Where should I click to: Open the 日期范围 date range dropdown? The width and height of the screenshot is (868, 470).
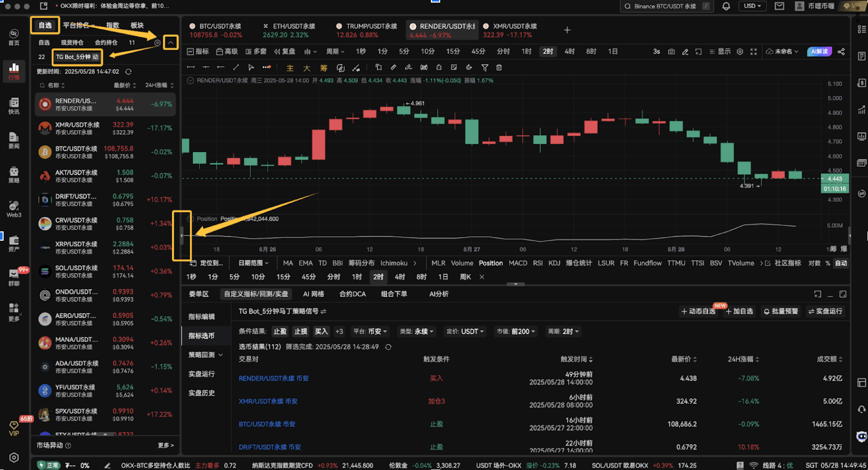[x=253, y=263]
